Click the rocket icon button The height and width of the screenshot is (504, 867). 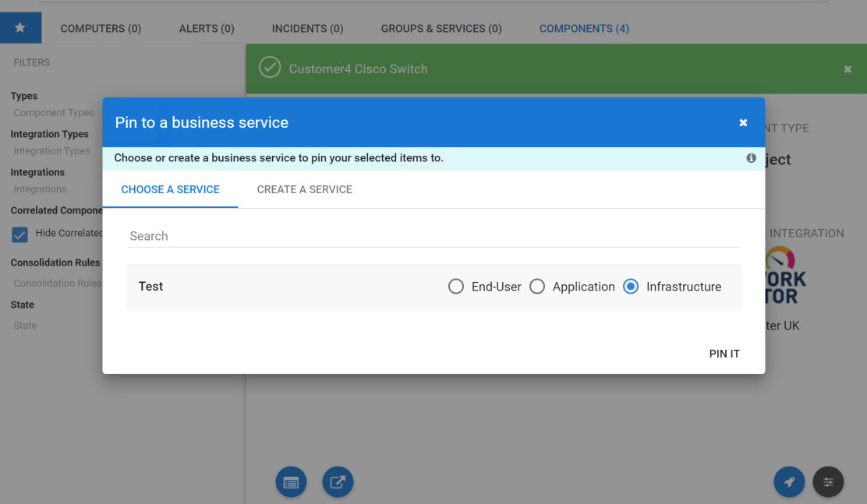789,482
